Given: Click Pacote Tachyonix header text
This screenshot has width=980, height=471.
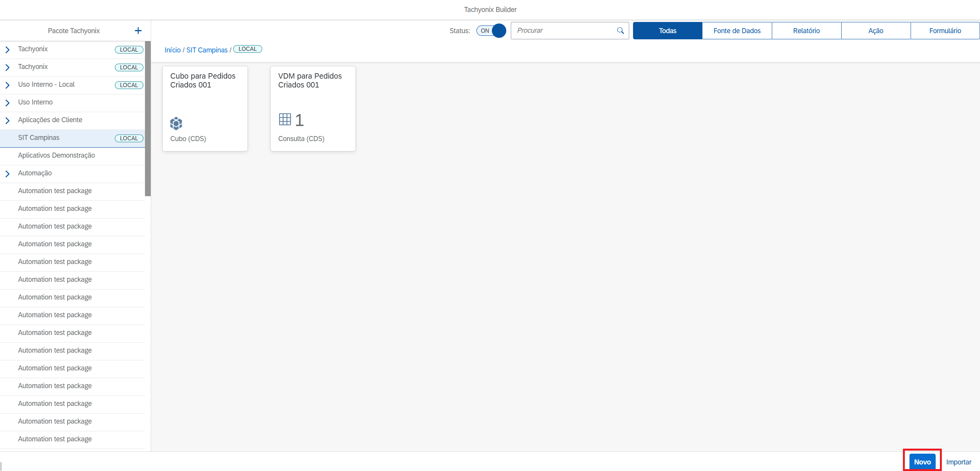Looking at the screenshot, I should coord(74,31).
